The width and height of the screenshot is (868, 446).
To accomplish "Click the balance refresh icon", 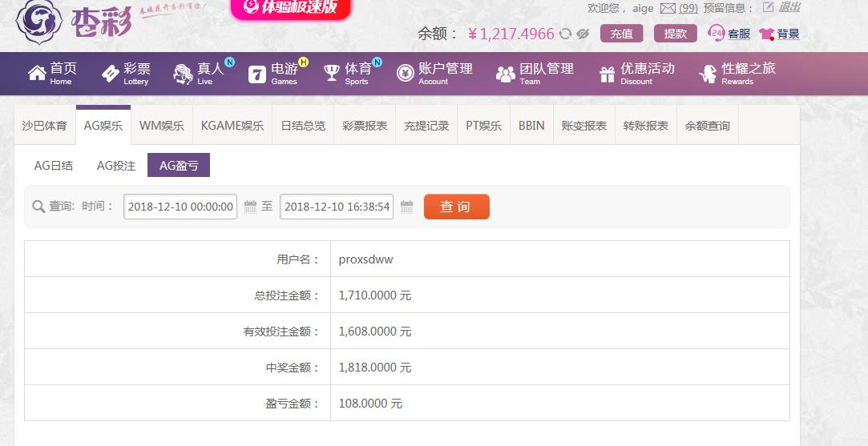I will click(565, 34).
